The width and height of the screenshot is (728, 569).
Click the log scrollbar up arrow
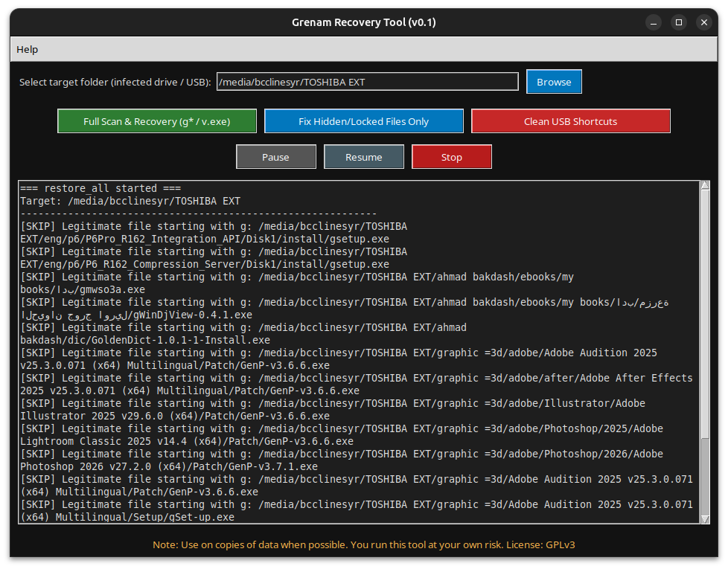coord(705,186)
